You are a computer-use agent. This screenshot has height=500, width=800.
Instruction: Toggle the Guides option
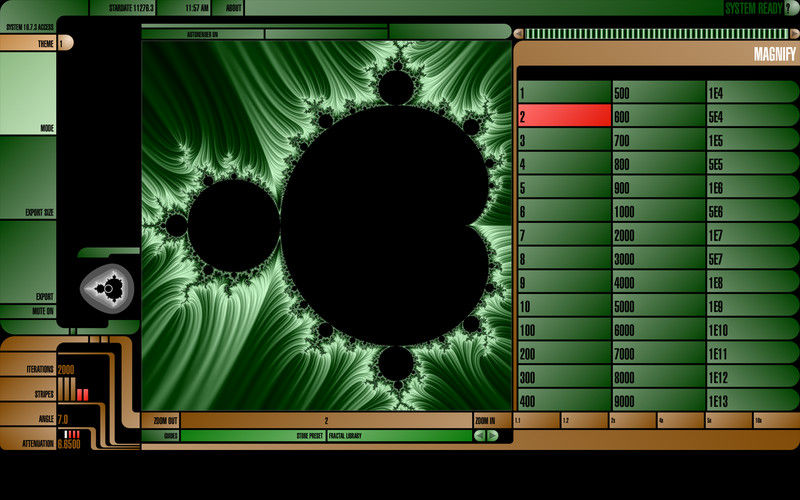pos(160,436)
